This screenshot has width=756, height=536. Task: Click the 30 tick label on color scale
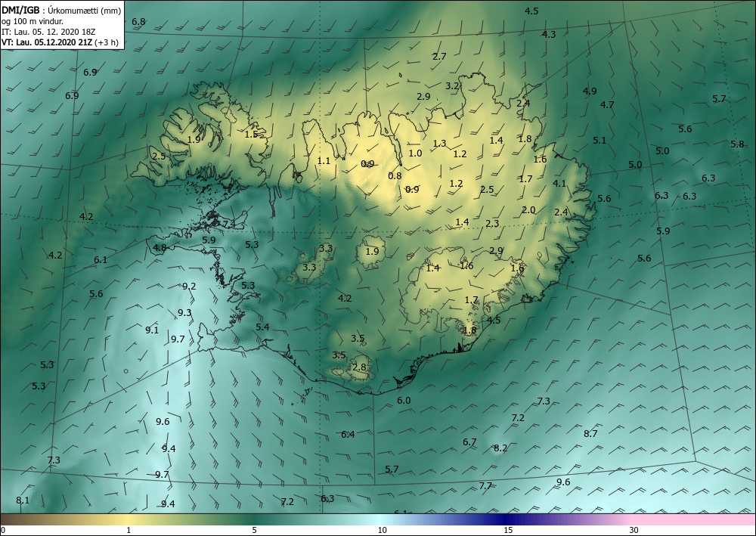click(634, 531)
